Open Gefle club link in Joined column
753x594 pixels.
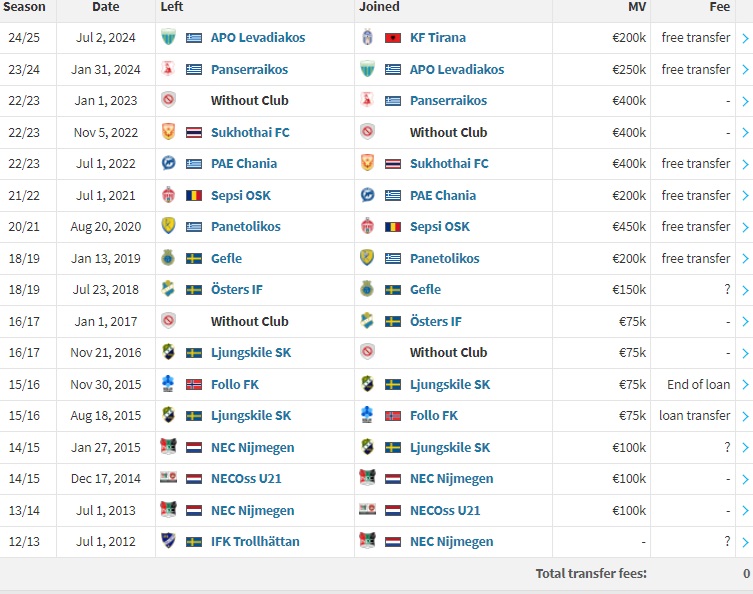(425, 290)
